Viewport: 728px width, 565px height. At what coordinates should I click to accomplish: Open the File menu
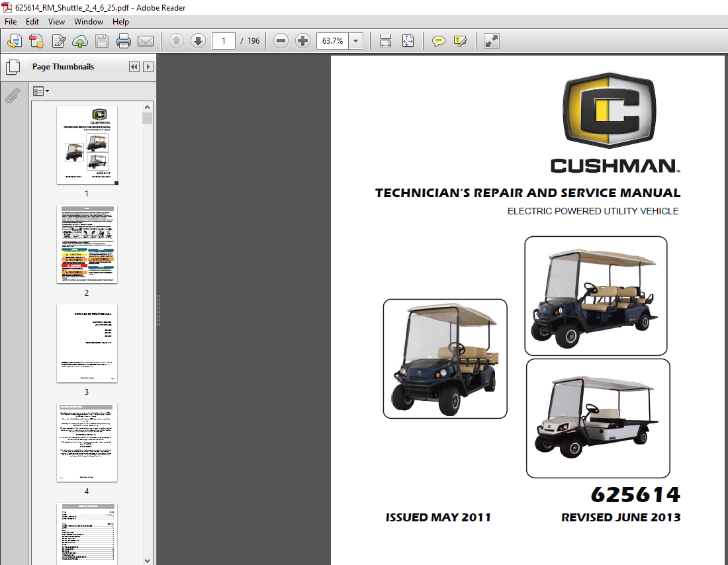point(11,22)
